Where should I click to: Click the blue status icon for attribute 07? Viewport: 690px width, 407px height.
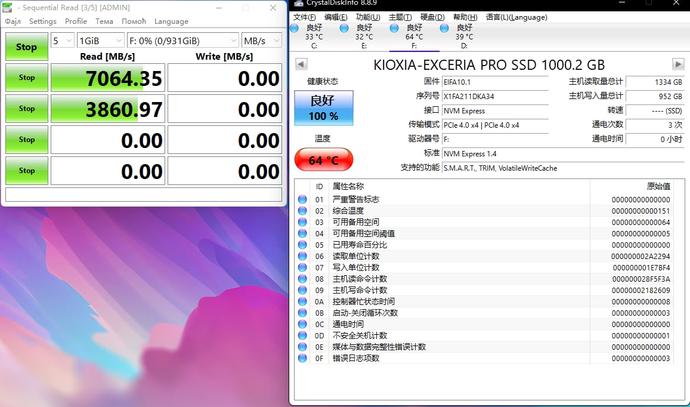tap(302, 268)
